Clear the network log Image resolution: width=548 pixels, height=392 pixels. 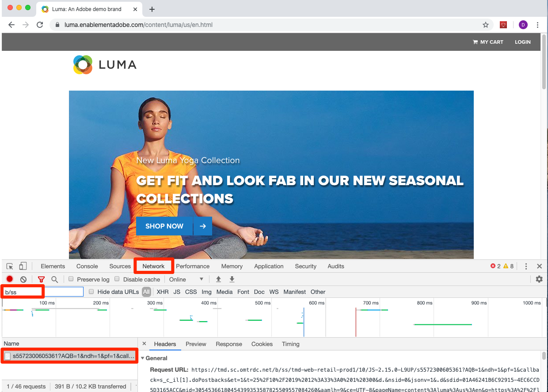coord(23,279)
